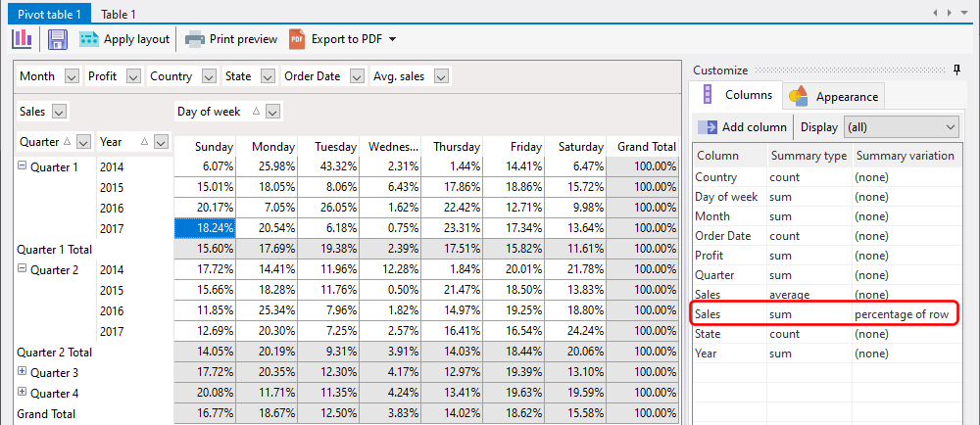
Task: Click the chart icon in the toolbar
Action: pos(22,39)
